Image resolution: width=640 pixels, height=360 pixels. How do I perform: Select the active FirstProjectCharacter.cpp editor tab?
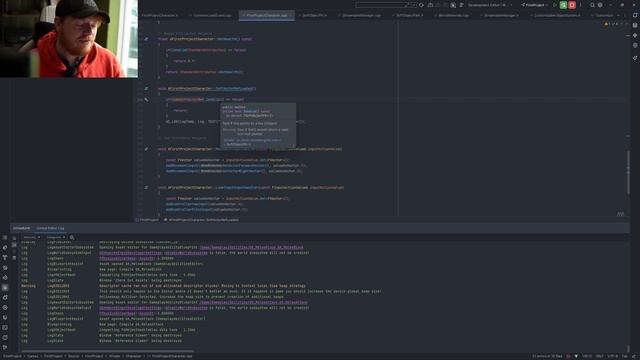click(x=266, y=16)
